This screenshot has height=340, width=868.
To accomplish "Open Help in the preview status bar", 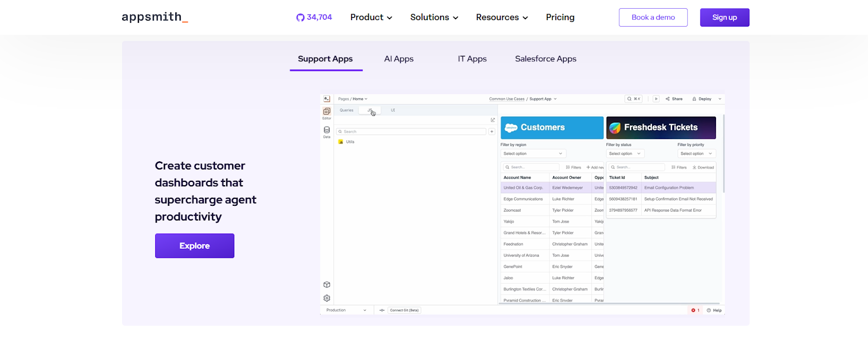I will point(714,310).
